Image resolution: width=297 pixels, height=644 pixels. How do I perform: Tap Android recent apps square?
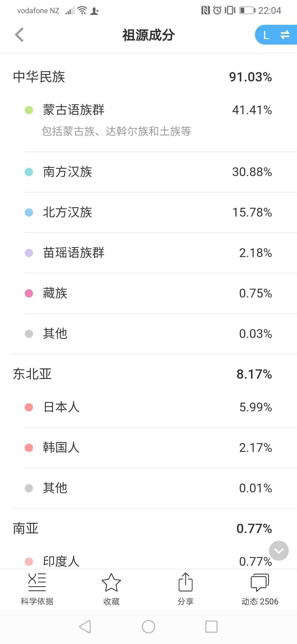point(211,627)
